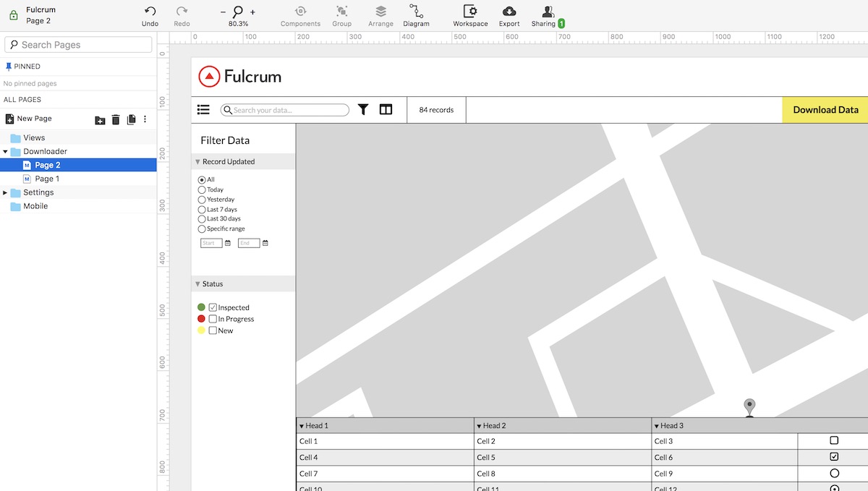Image resolution: width=868 pixels, height=491 pixels.
Task: Add a new folder in pages panel
Action: tap(100, 120)
